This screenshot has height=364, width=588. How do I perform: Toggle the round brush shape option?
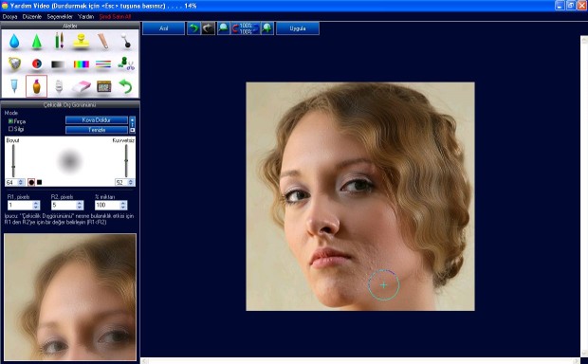coord(31,182)
